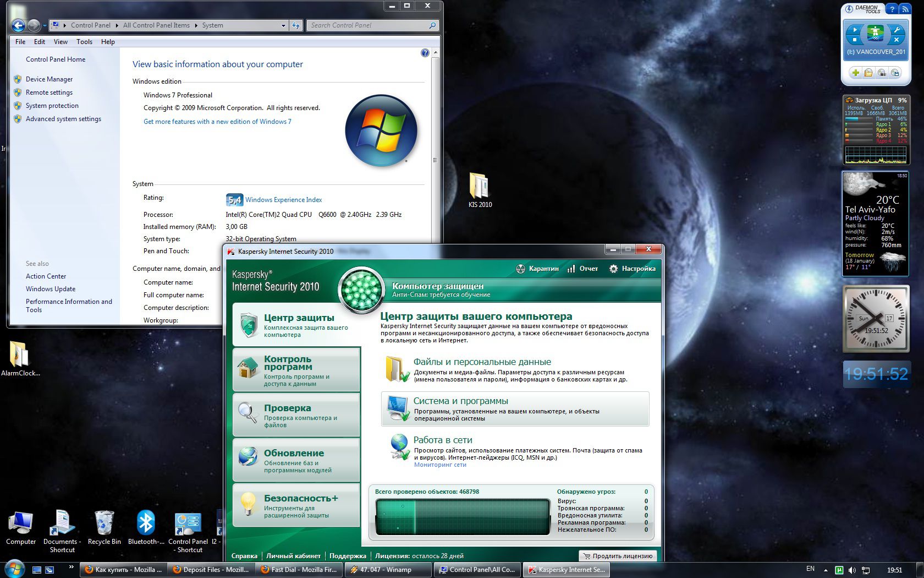Open recent pages dropdown next to forward button
Image resolution: width=924 pixels, height=578 pixels.
tap(45, 26)
